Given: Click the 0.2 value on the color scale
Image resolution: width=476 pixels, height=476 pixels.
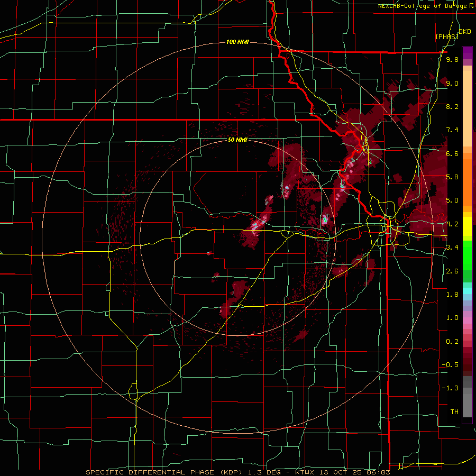Looking at the screenshot, I should pyautogui.click(x=452, y=342).
